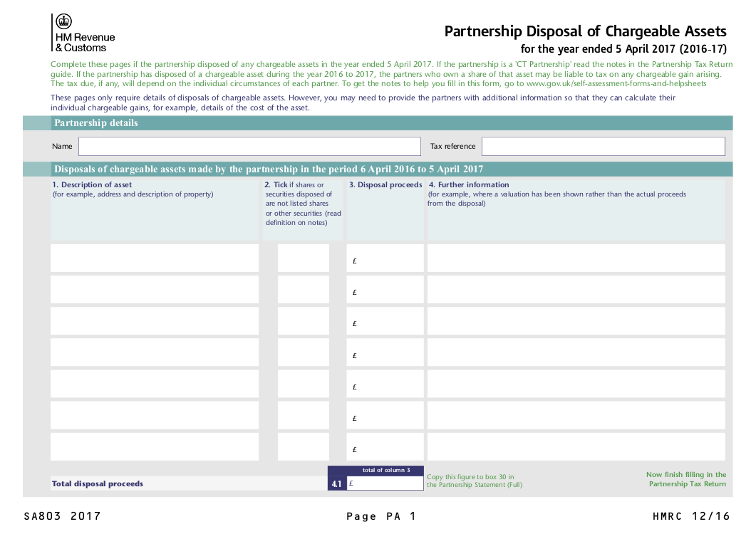
Task: Tick the third row unlisted shares box
Action: pyautogui.click(x=304, y=321)
